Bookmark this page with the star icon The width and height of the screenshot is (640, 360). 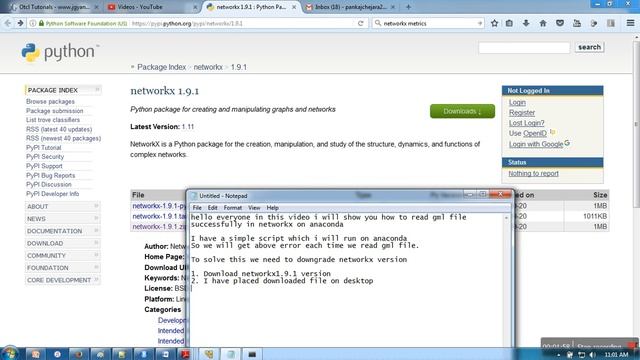[x=494, y=23]
